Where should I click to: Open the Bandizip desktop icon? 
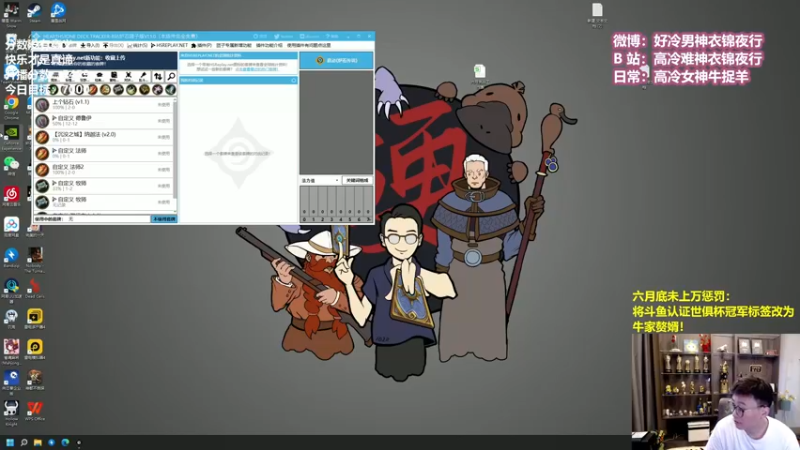(11, 258)
